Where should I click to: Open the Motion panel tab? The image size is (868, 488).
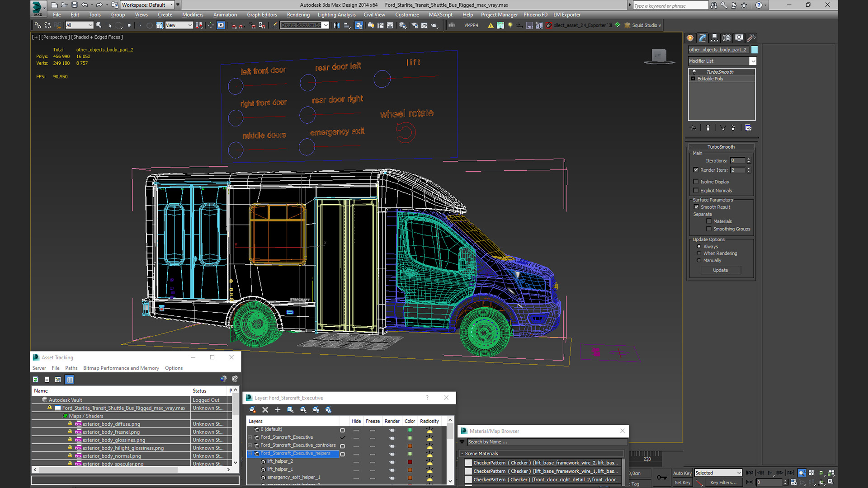726,38
